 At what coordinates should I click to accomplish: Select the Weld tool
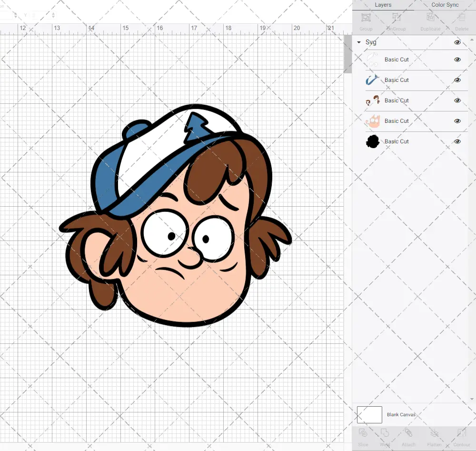[x=385, y=433]
